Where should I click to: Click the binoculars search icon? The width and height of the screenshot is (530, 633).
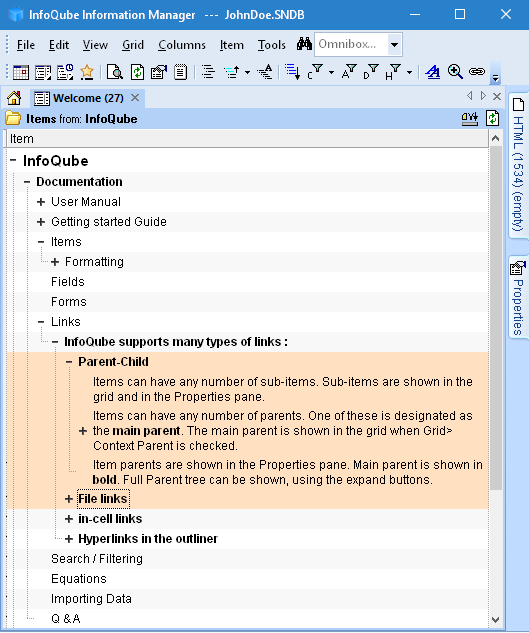[x=304, y=44]
